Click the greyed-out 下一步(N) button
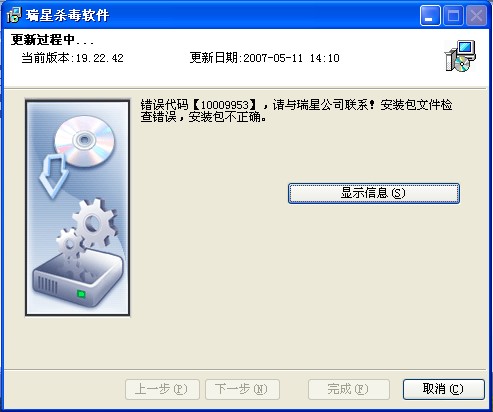Image resolution: width=493 pixels, height=412 pixels. [x=242, y=389]
